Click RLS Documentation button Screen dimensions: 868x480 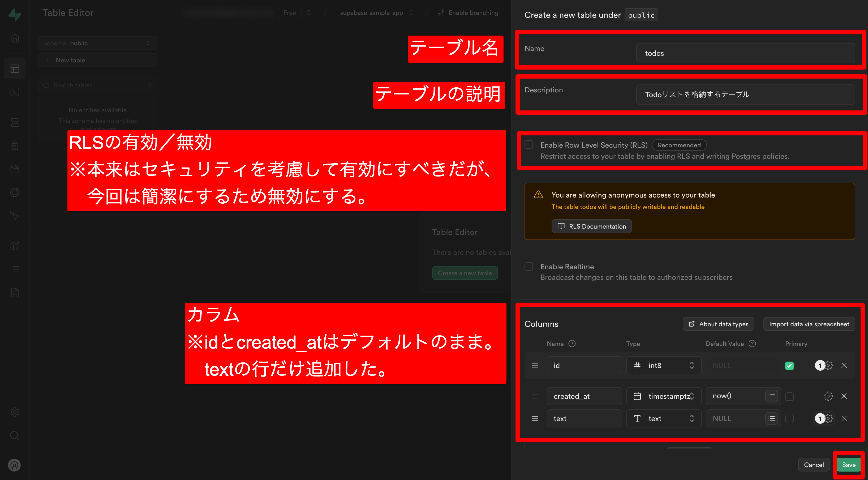[x=591, y=226]
